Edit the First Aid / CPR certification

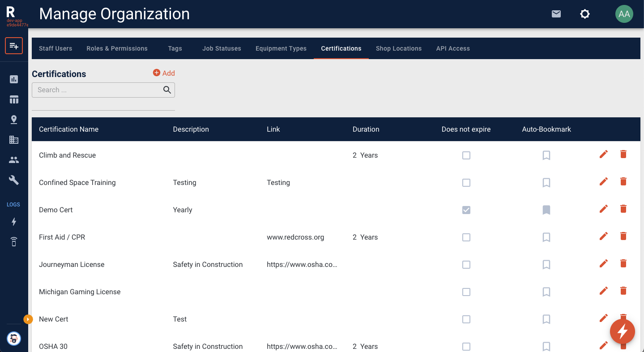click(604, 236)
